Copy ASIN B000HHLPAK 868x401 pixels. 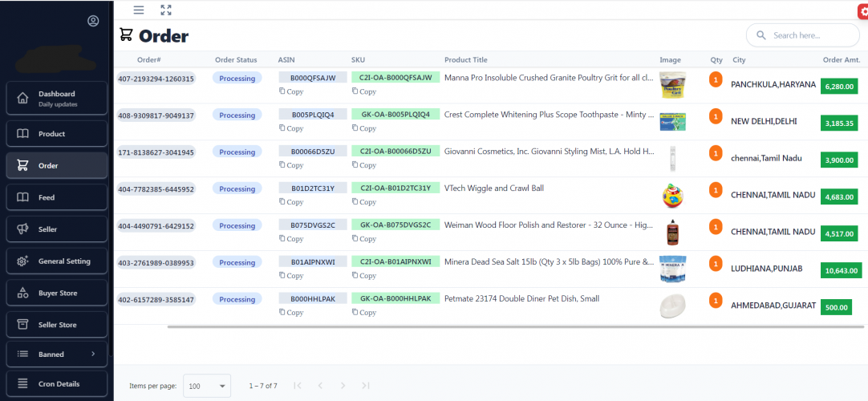pos(291,313)
